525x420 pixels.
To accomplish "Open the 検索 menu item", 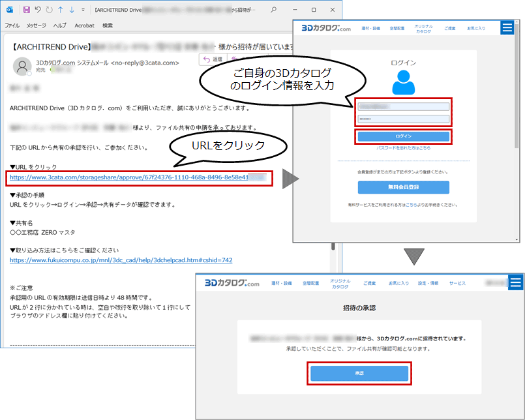I will [108, 25].
